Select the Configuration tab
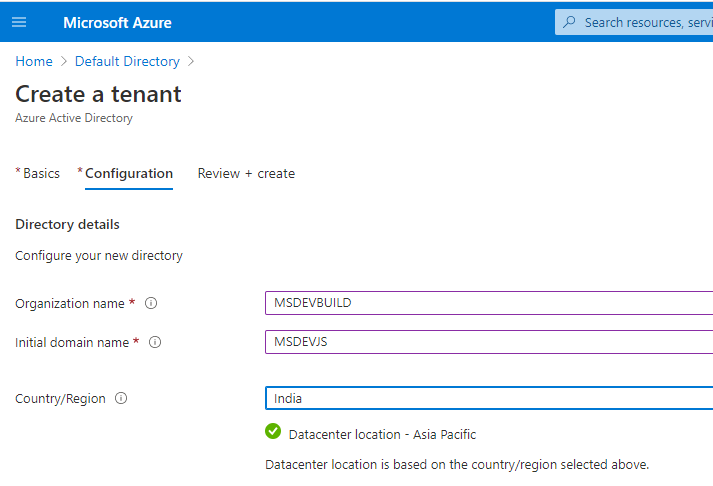 tap(128, 173)
